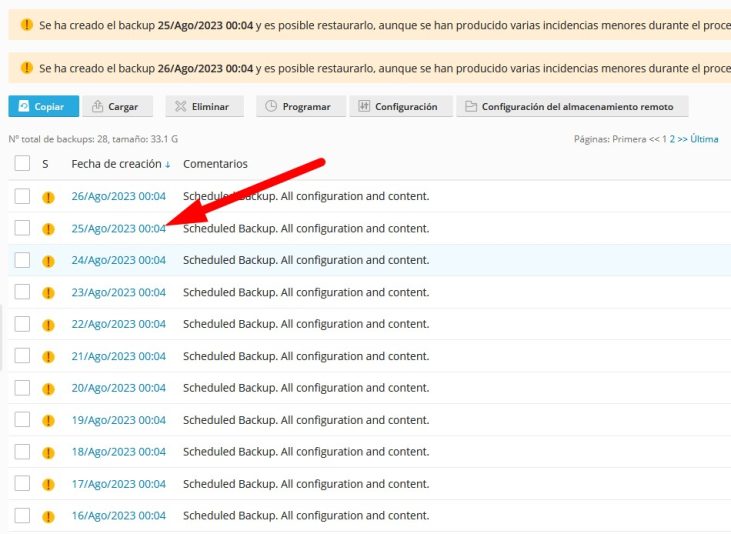The width and height of the screenshot is (731, 534).
Task: Check the box for the 25/Ago/2023 backup
Action: pyautogui.click(x=22, y=228)
